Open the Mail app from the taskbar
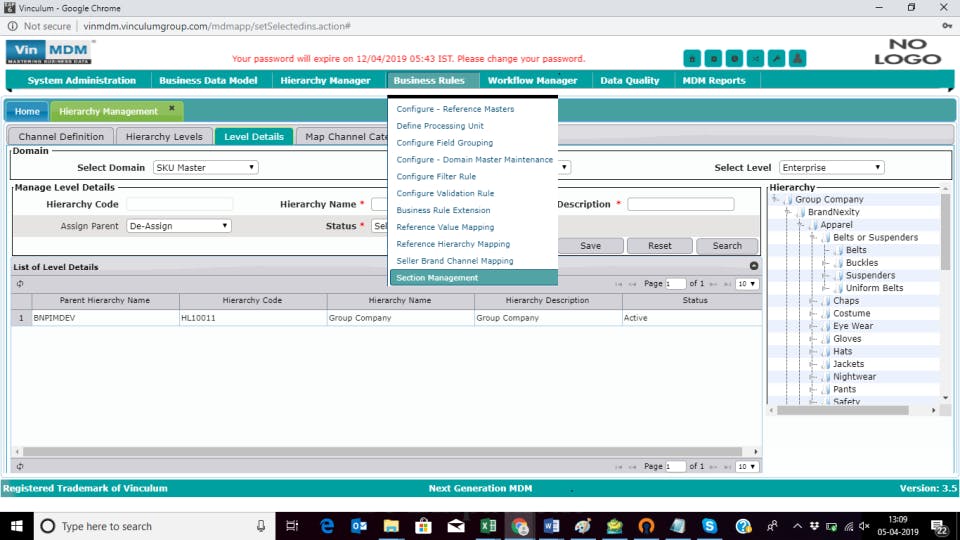 (x=456, y=526)
